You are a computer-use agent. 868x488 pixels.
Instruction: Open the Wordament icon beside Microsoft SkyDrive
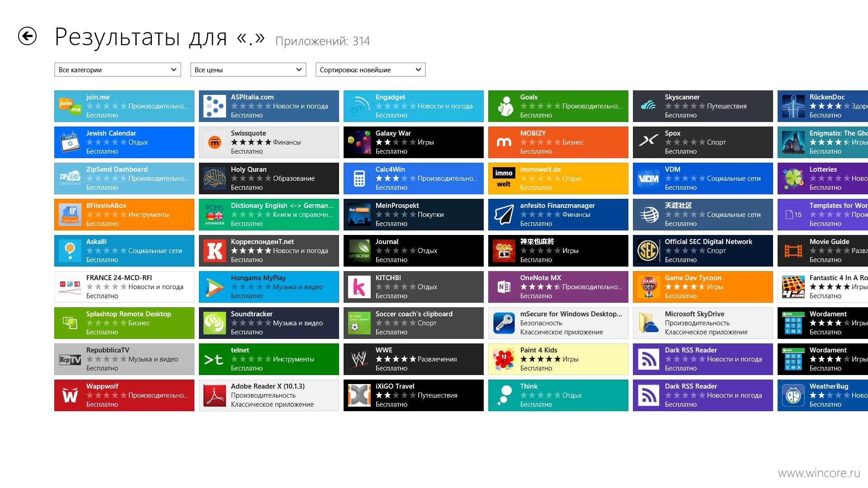coord(793,323)
